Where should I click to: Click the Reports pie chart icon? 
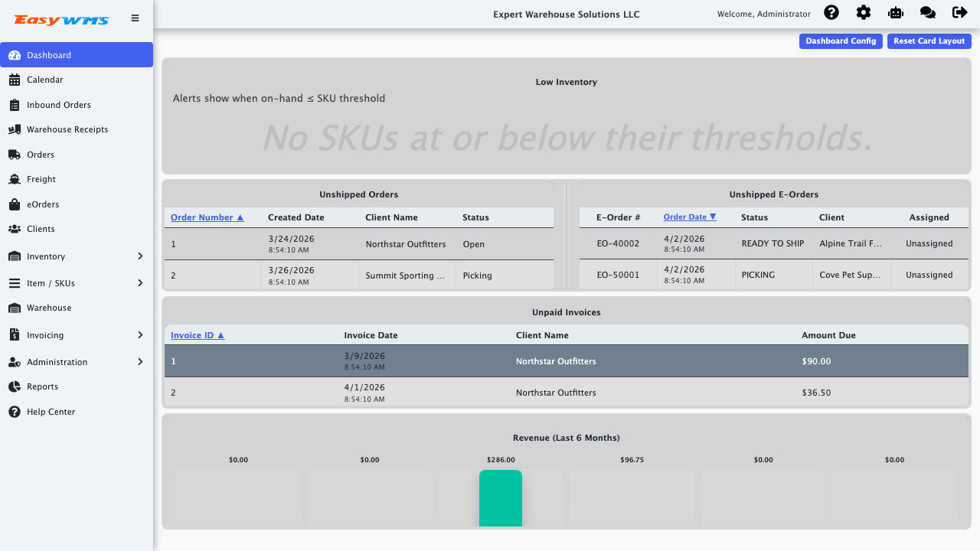coord(15,386)
